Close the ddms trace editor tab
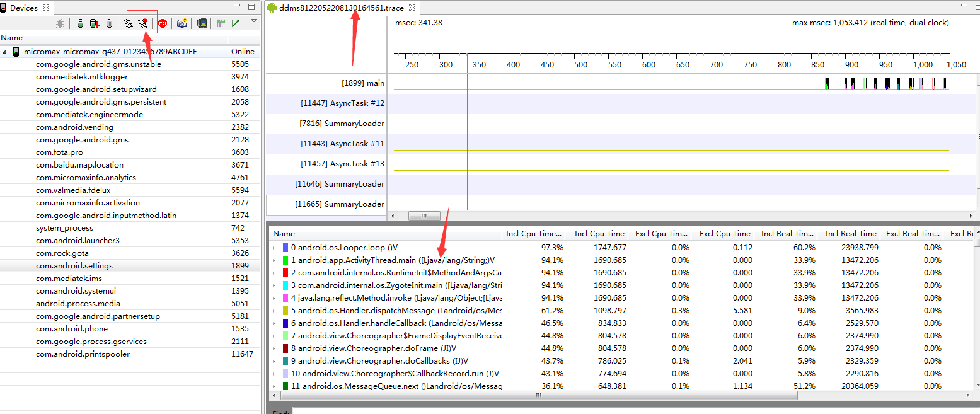 pos(412,8)
